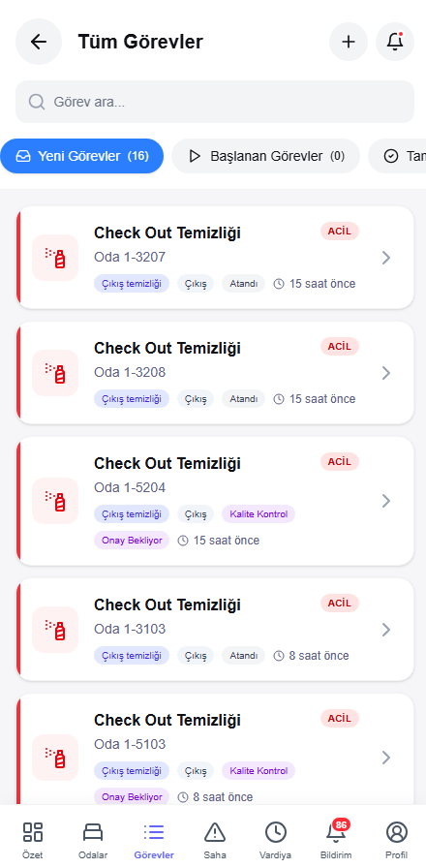Viewport: 426px width, 868px height.
Task: Focus the Görev ara search field
Action: point(215,102)
